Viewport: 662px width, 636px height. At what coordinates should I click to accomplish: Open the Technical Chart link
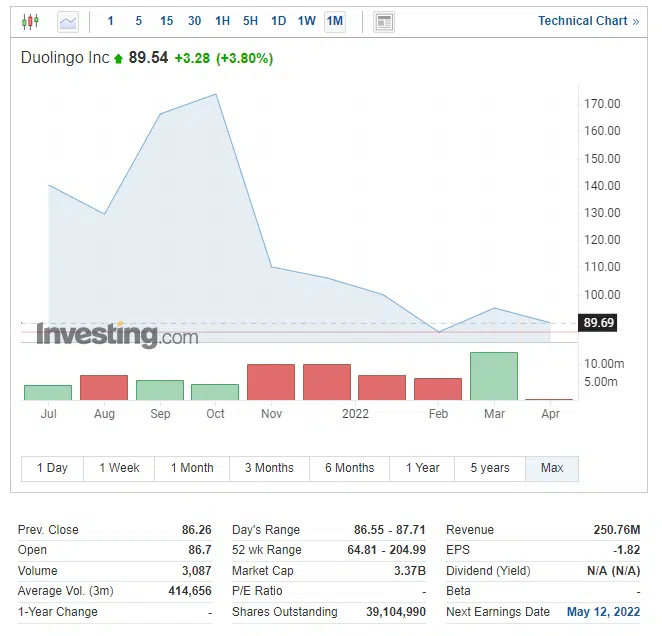pyautogui.click(x=589, y=21)
